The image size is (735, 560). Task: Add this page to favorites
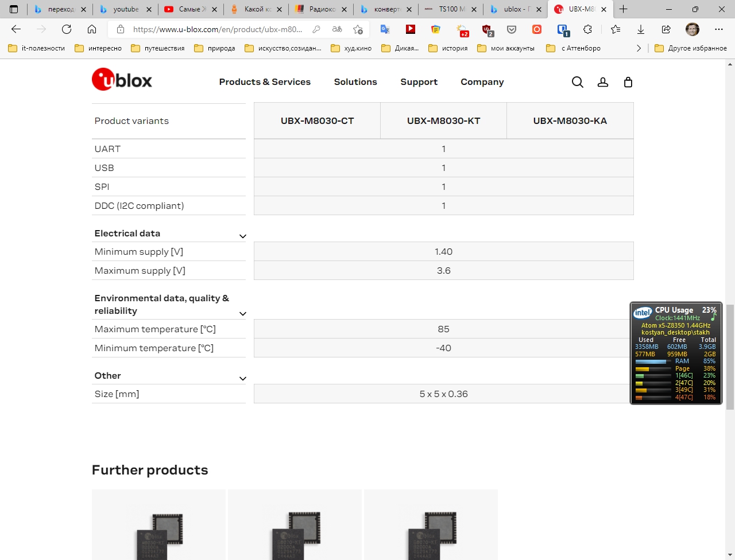point(358,29)
